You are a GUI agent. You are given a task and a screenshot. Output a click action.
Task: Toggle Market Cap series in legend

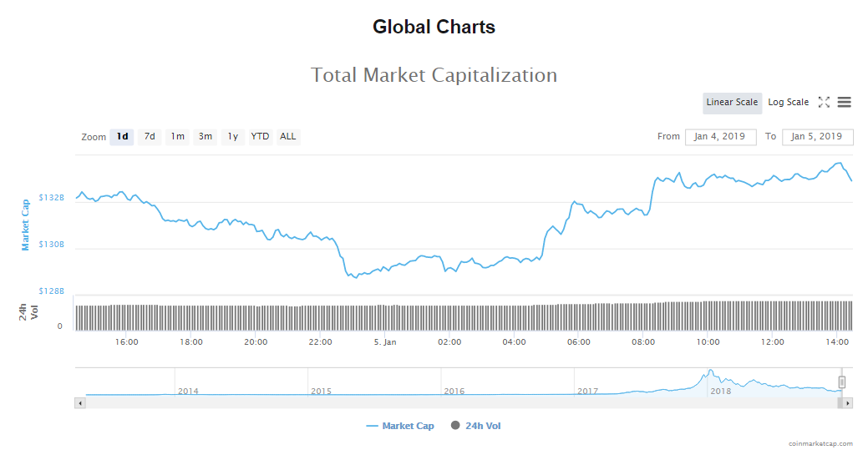(400, 426)
